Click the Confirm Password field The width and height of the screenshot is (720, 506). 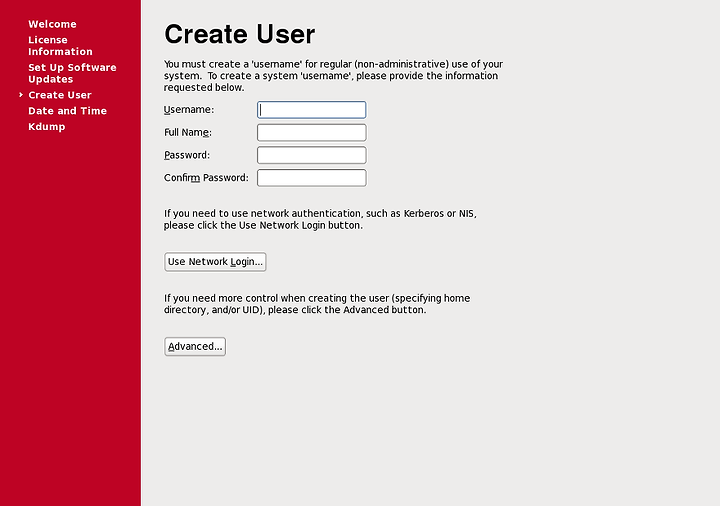click(311, 178)
